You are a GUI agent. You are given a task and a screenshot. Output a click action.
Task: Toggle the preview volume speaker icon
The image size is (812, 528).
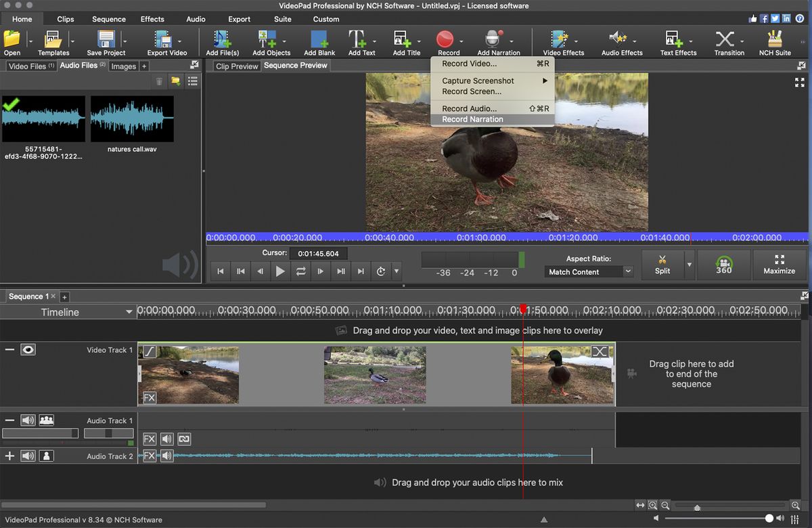coord(179,265)
